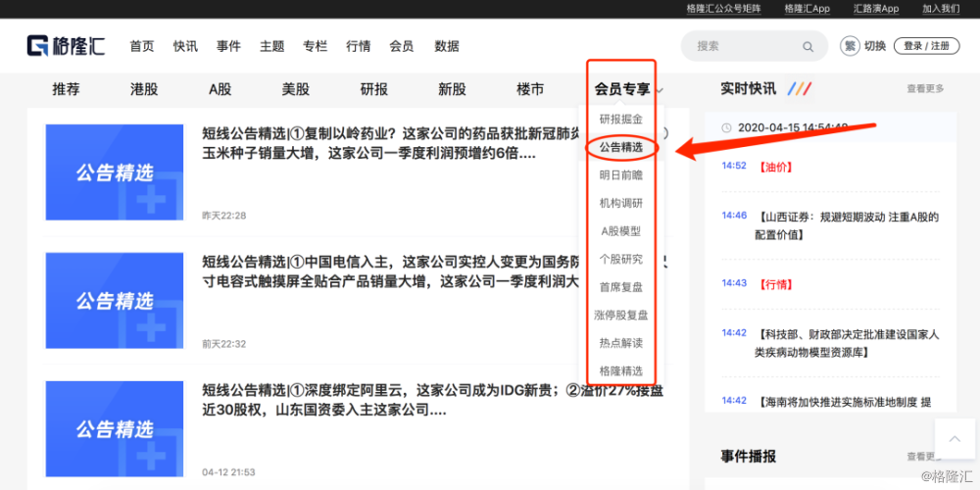Switch to the 美股 tab

tap(296, 89)
